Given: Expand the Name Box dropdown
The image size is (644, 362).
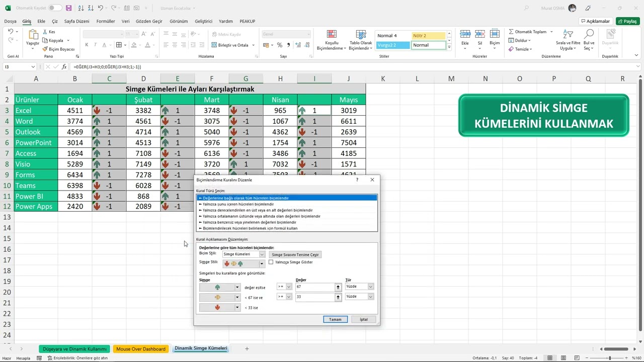Looking at the screenshot, I should coord(33,67).
